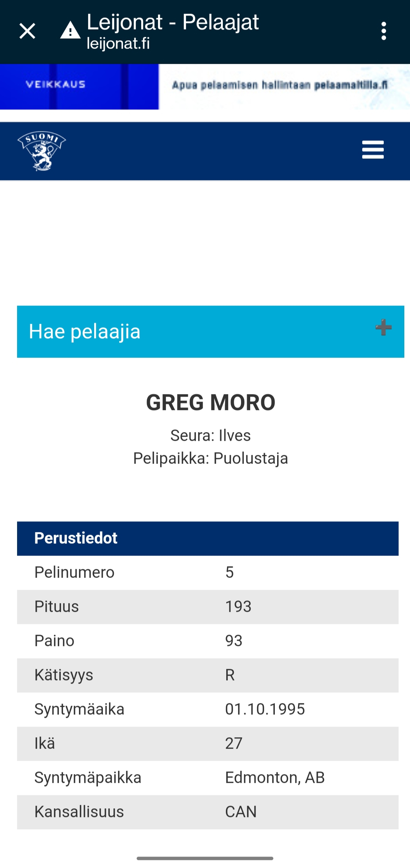Viewport: 410px width, 868px height.
Task: Tap the Pelipaikka: Puolustaja text
Action: [x=211, y=458]
